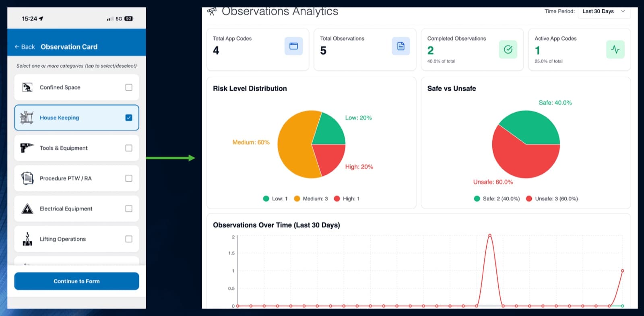Tap the 15:24 clock in the status bar
Image resolution: width=644 pixels, height=316 pixels.
tap(29, 19)
